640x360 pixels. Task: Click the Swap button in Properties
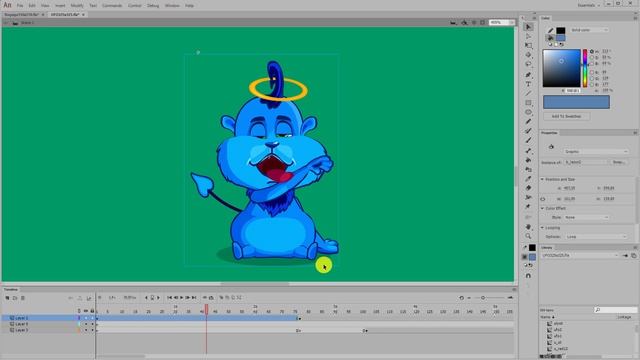click(619, 162)
